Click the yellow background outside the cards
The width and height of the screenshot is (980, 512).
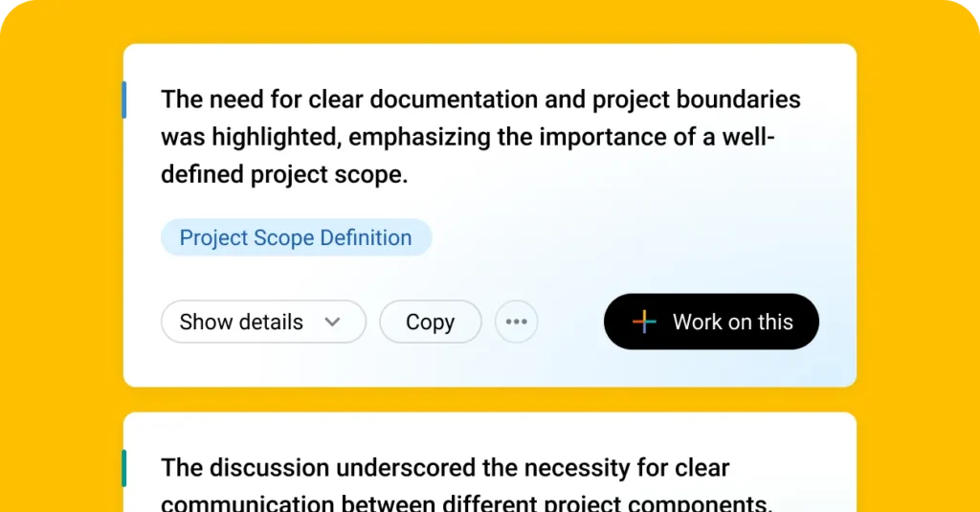point(62,250)
